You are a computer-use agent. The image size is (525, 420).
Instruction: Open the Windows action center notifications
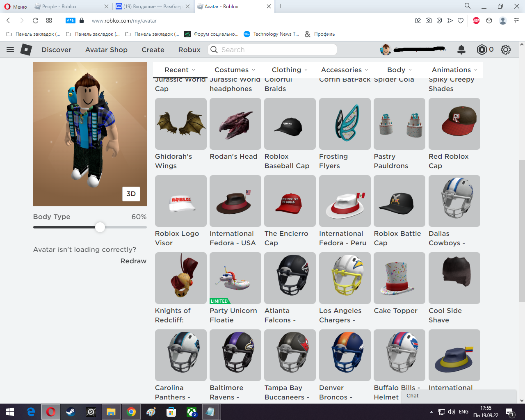click(x=509, y=412)
